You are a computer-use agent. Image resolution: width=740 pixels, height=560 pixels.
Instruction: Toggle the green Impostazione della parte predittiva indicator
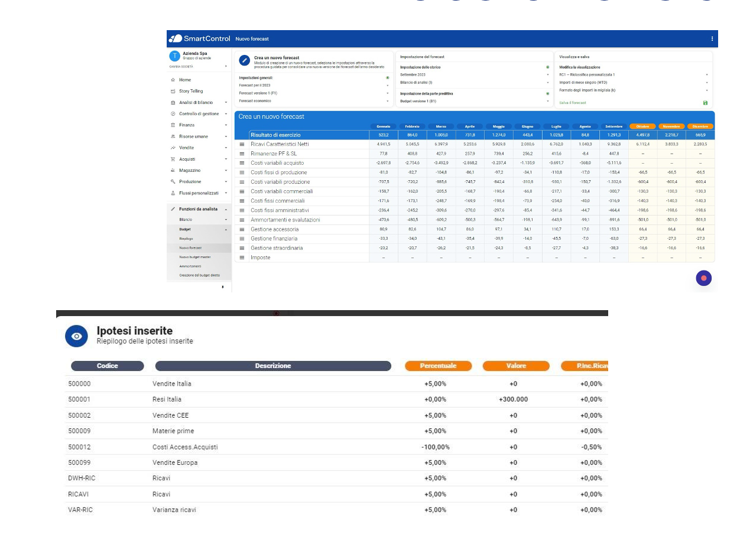(548, 93)
